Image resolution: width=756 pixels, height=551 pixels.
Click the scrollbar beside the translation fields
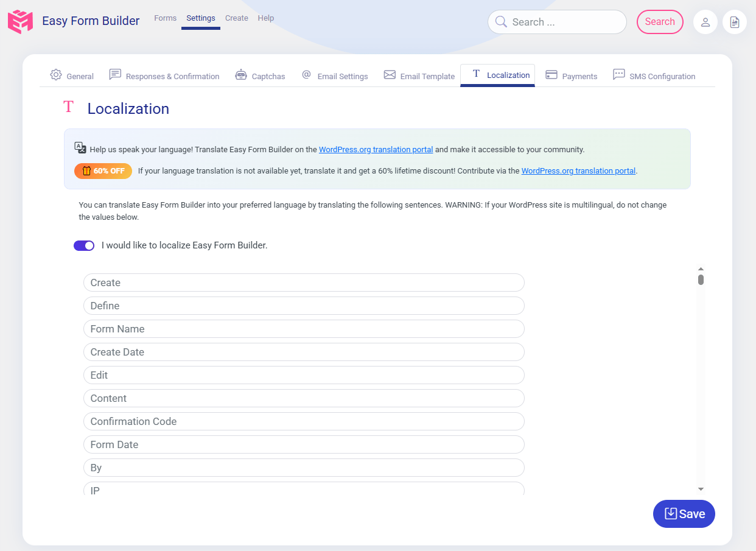coord(701,279)
